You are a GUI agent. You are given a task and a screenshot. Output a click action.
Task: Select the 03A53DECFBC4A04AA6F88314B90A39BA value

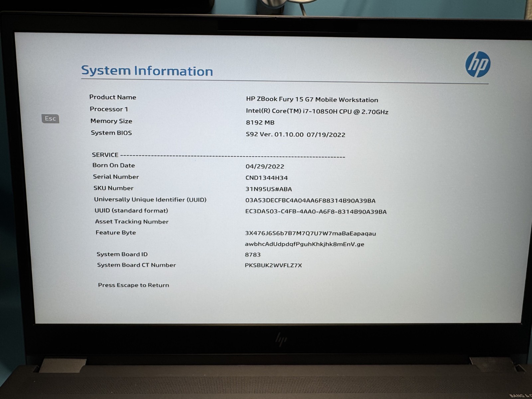click(x=310, y=200)
